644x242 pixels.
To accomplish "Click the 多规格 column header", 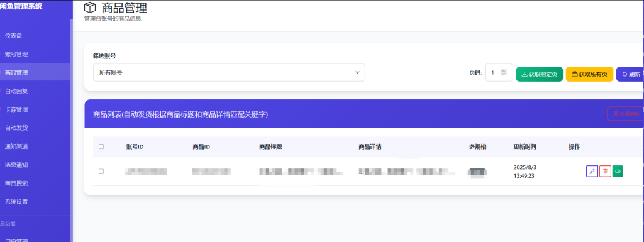I will point(478,146).
